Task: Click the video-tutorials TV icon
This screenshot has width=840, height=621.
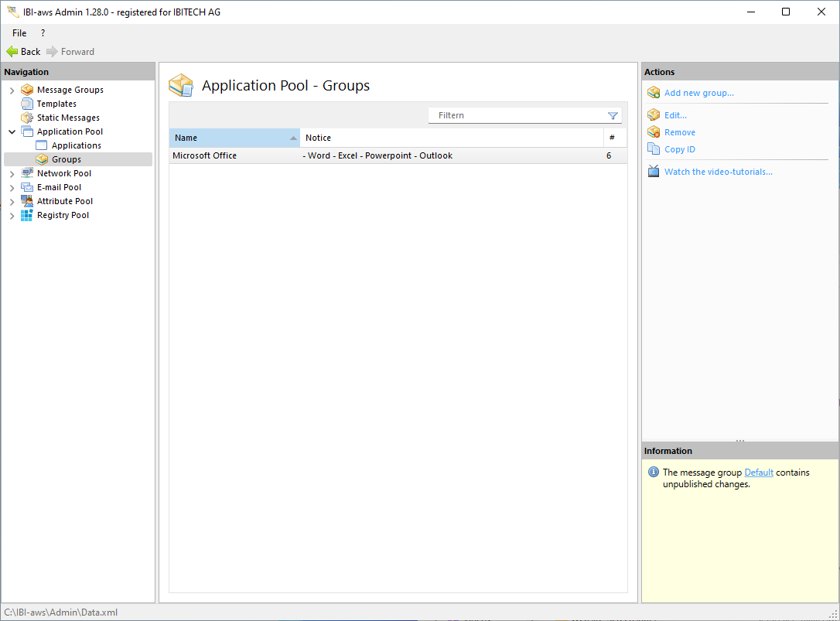Action: click(x=654, y=172)
